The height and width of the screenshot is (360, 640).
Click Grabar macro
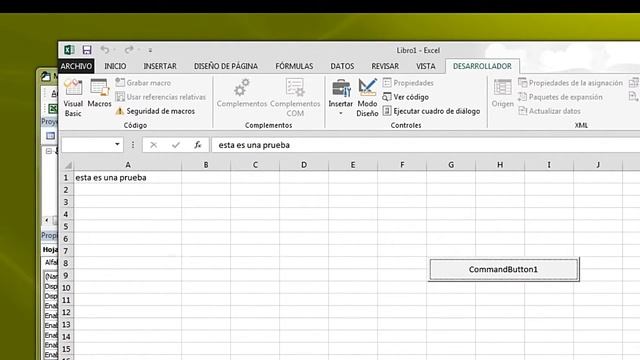click(143, 83)
